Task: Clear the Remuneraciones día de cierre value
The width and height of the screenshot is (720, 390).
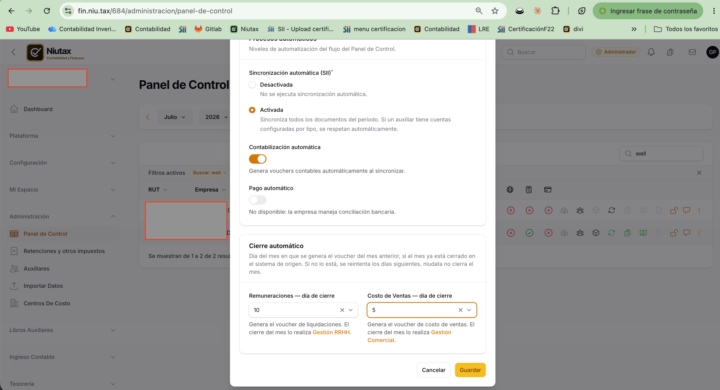Action: click(x=342, y=310)
